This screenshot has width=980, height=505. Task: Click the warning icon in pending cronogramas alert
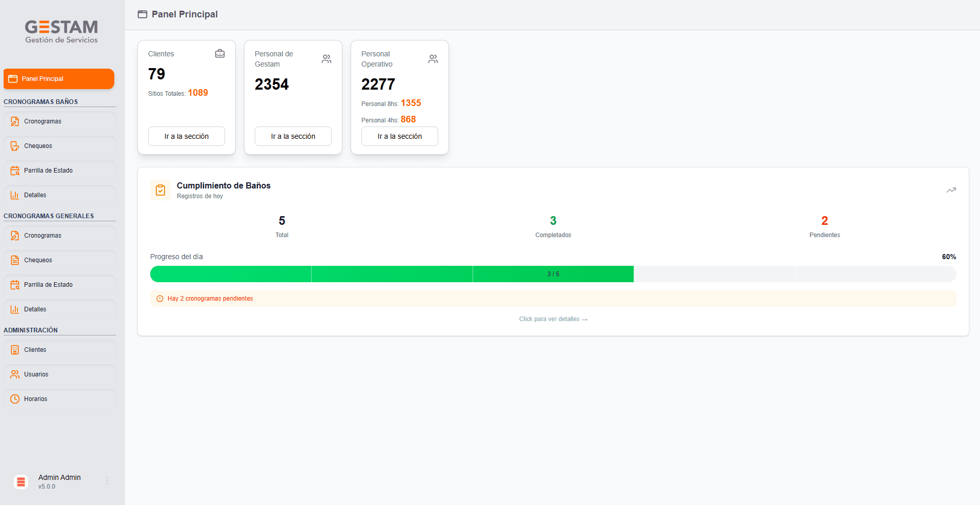point(160,299)
